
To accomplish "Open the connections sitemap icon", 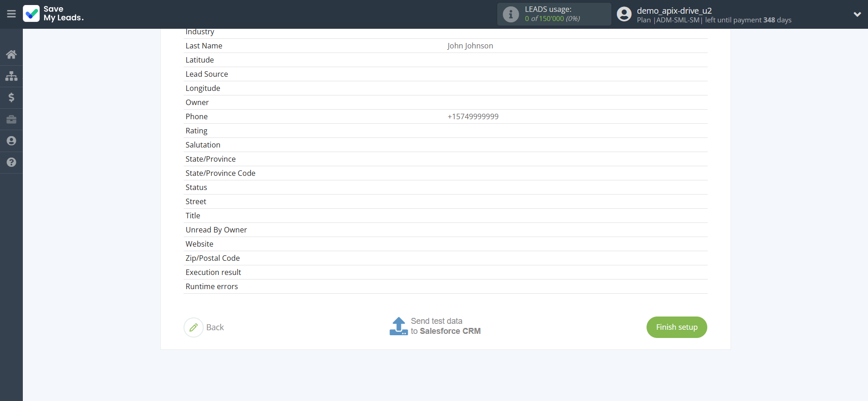I will pyautogui.click(x=11, y=76).
